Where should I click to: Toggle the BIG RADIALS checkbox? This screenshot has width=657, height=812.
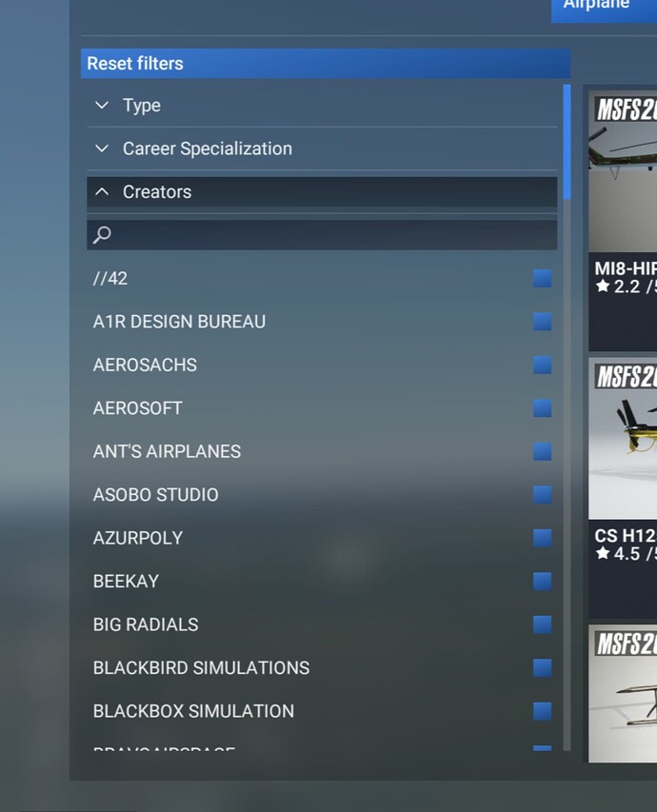pyautogui.click(x=542, y=624)
